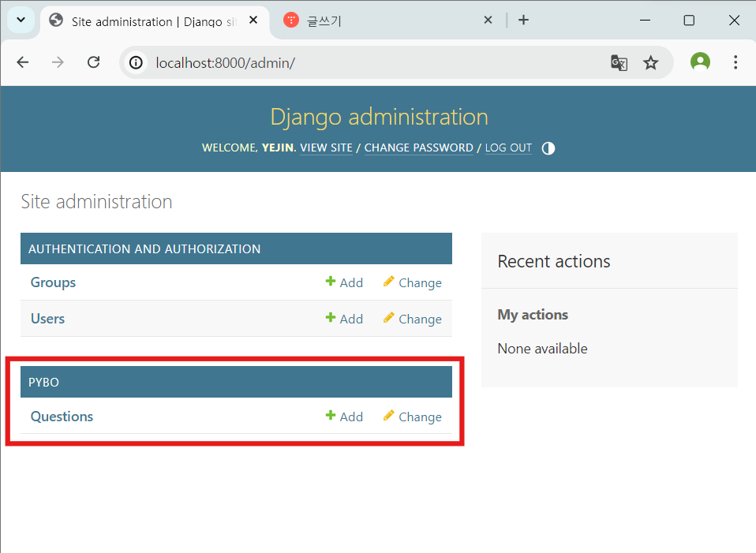Add a new User
The width and height of the screenshot is (756, 553).
click(344, 319)
